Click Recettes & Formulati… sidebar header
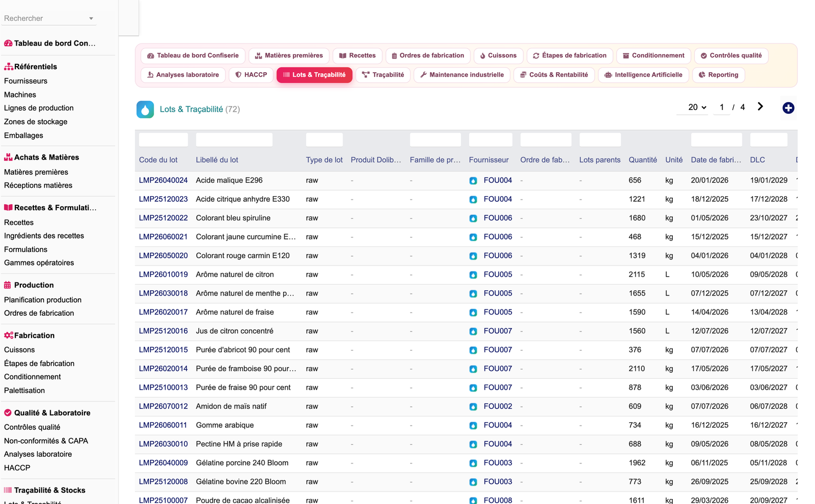815x504 pixels. [x=50, y=207]
